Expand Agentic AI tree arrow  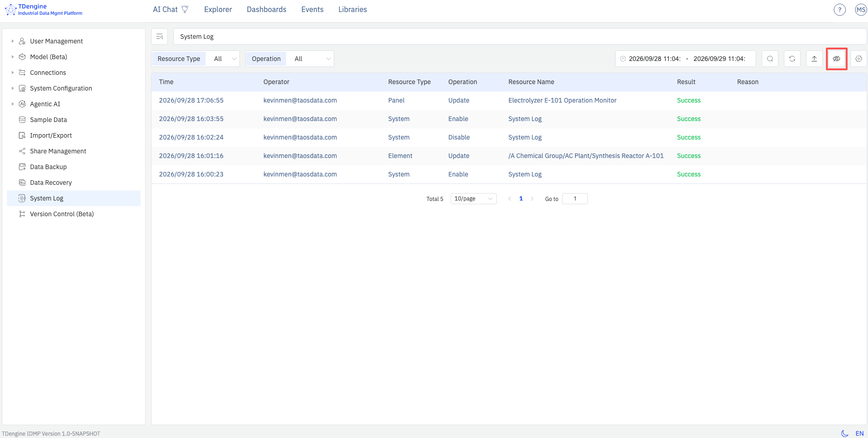(12, 104)
